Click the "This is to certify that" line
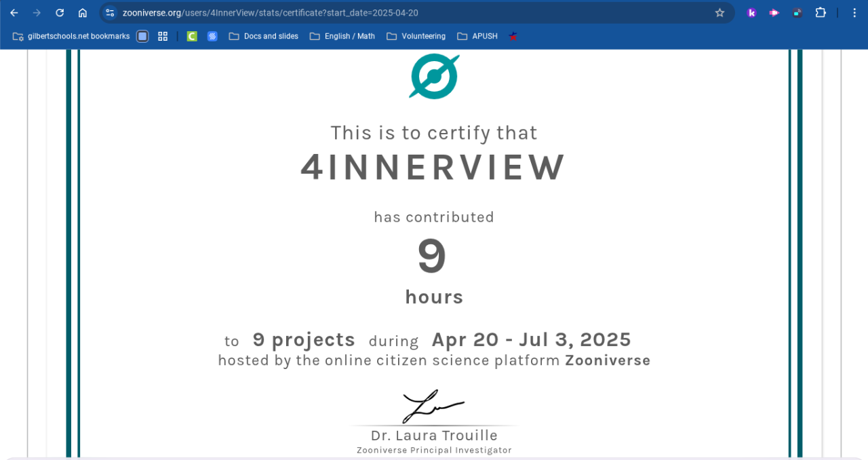This screenshot has width=868, height=460. click(434, 133)
